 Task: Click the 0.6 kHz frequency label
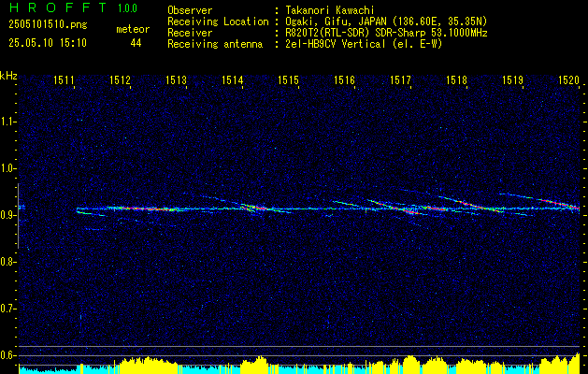[x=7, y=355]
